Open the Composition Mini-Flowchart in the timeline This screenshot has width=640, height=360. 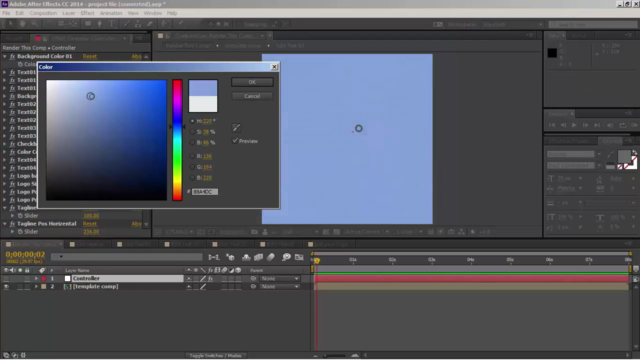coord(214,257)
